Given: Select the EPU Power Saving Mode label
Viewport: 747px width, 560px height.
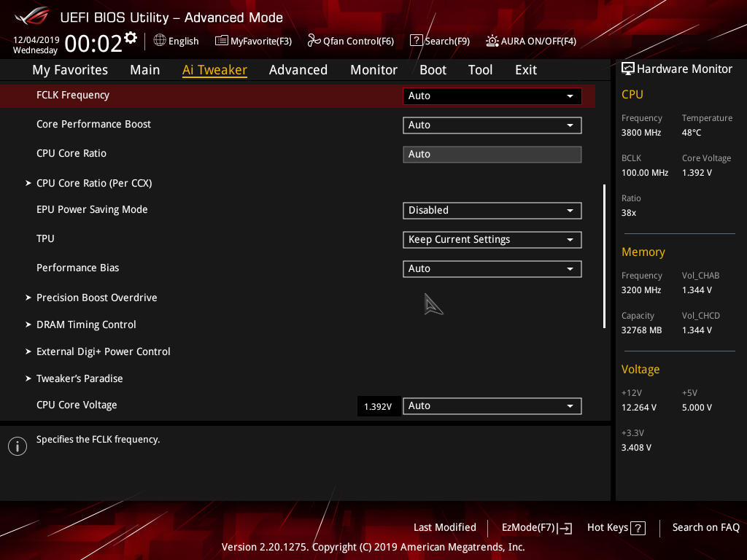Looking at the screenshot, I should click(92, 209).
